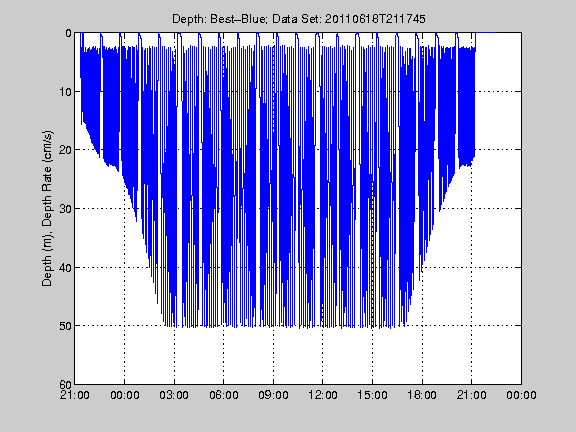Click the second 21:00 x-axis tick label
Viewport: 576px width, 432px height.
[x=472, y=395]
